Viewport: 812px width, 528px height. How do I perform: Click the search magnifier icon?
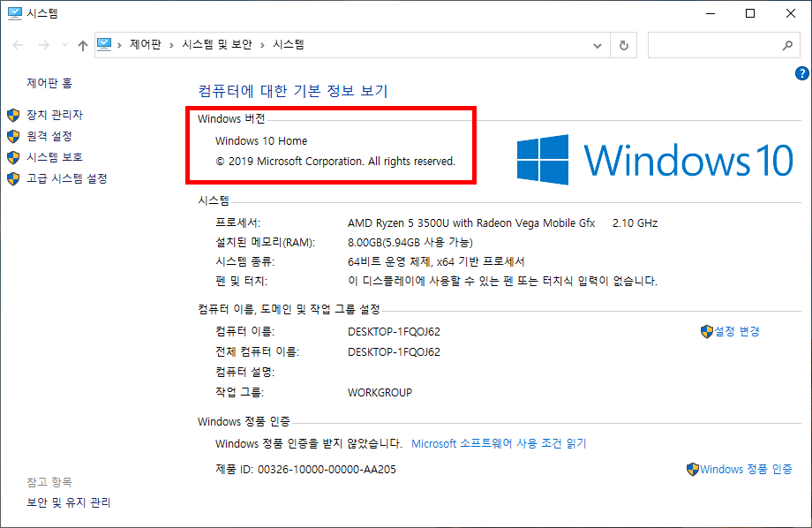[787, 46]
